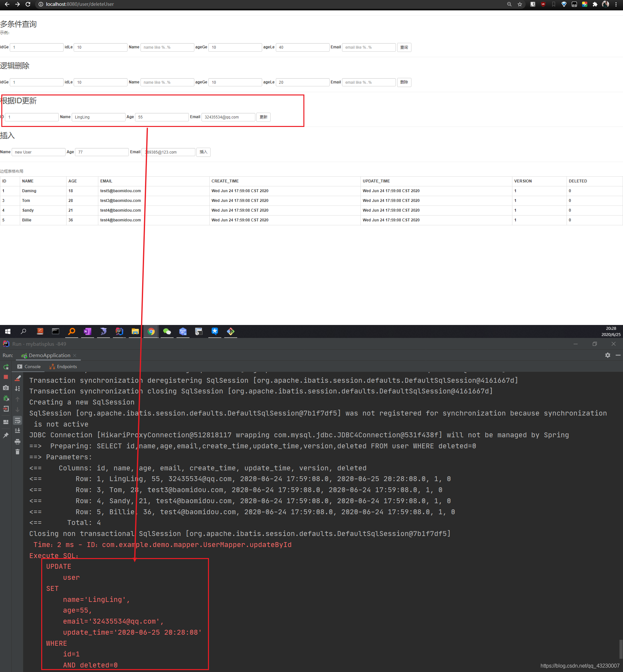The width and height of the screenshot is (623, 672).
Task: Open the Chrome three-dot menu
Action: [x=616, y=5]
